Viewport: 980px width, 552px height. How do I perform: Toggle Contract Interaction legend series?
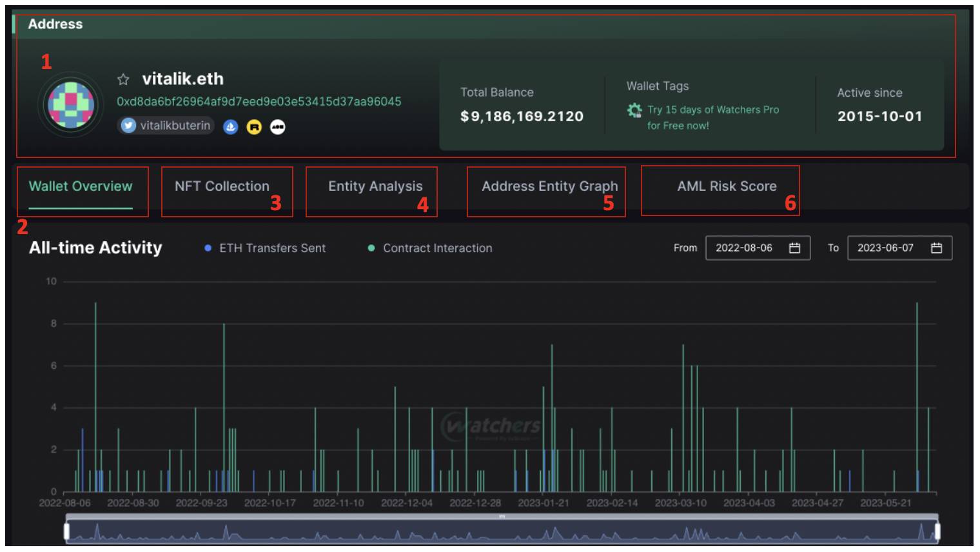[x=429, y=248]
